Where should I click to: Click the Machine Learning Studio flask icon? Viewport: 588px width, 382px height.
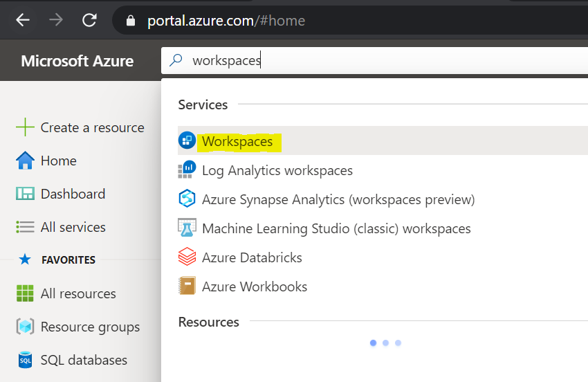tap(187, 228)
